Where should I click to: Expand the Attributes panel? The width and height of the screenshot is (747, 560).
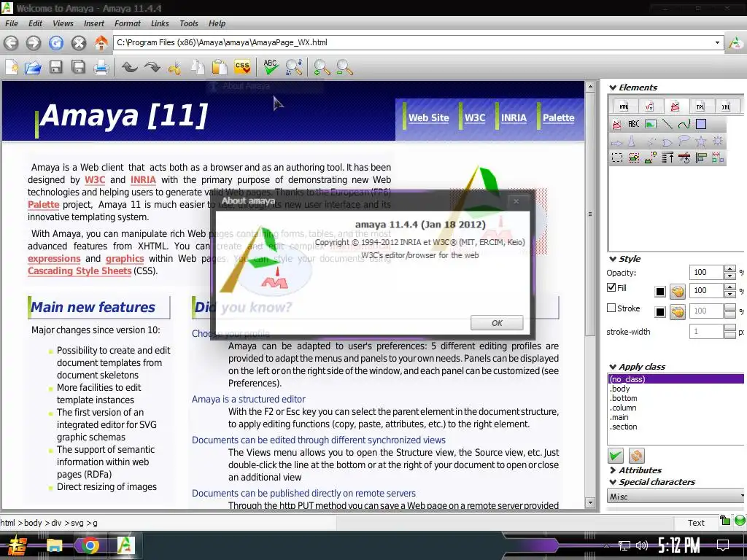613,470
